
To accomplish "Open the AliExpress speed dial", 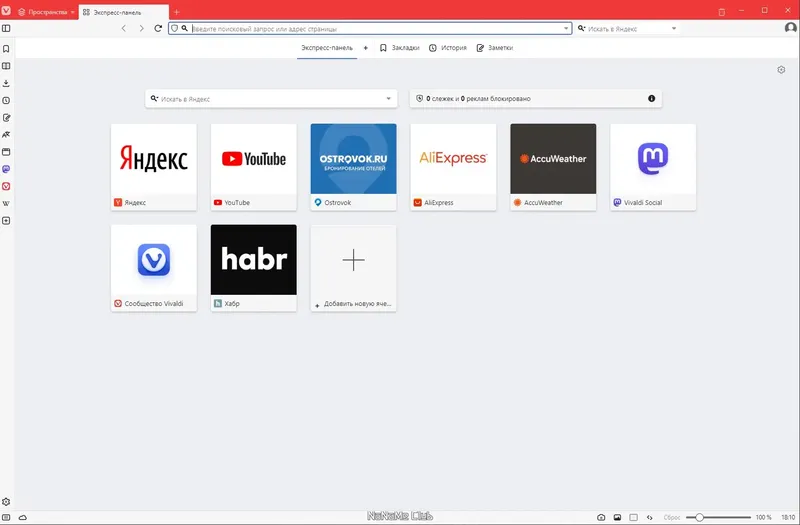I will (x=453, y=167).
